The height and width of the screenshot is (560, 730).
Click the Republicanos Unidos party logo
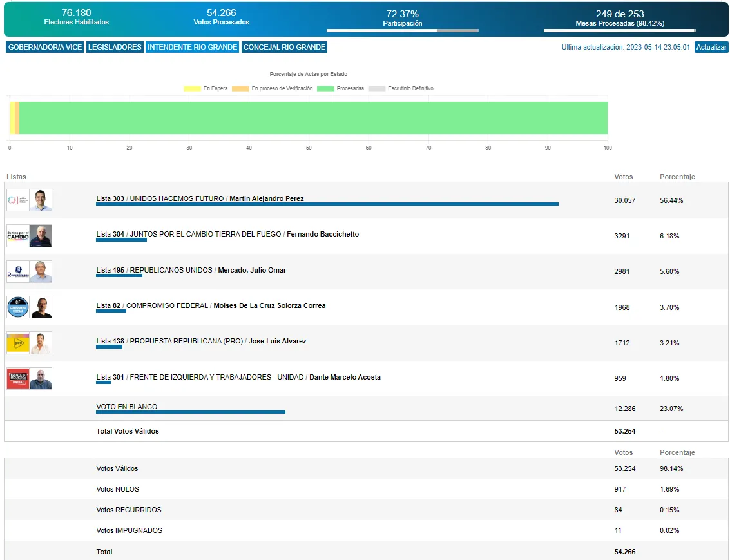tap(18, 272)
